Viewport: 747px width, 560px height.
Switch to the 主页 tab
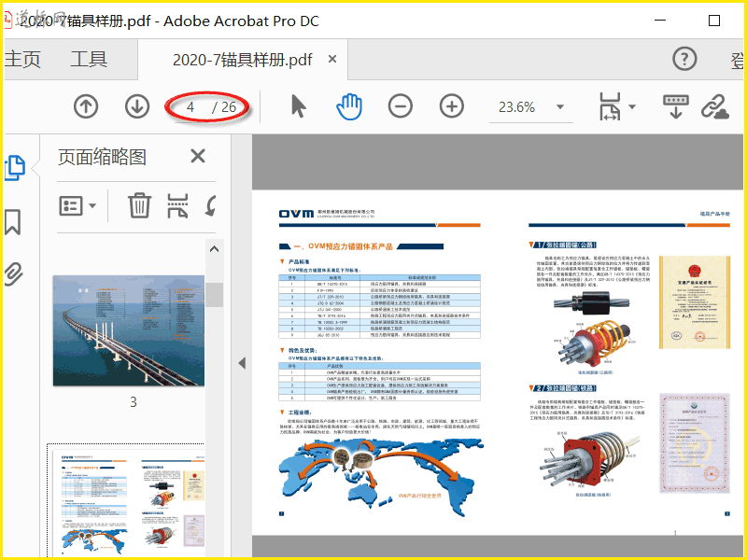point(22,60)
